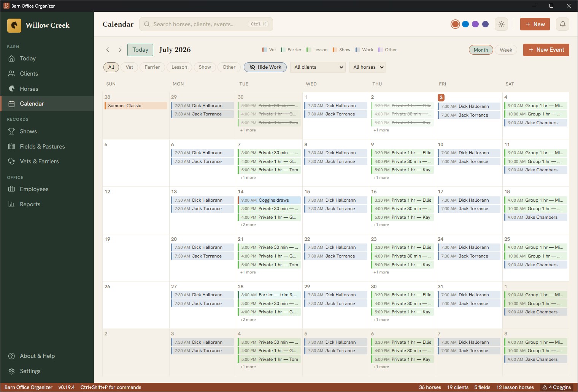Image resolution: width=578 pixels, height=392 pixels.
Task: Click the Coggins warning status indicator
Action: click(557, 387)
